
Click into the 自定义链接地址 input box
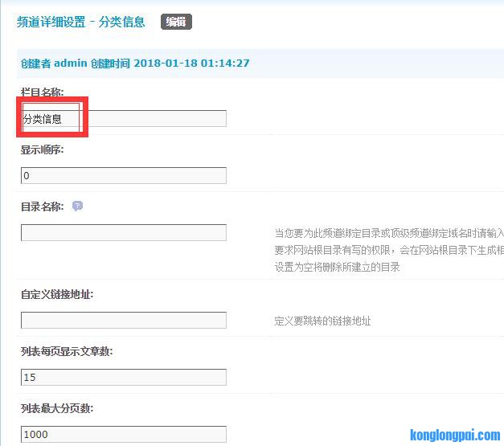[x=124, y=320]
